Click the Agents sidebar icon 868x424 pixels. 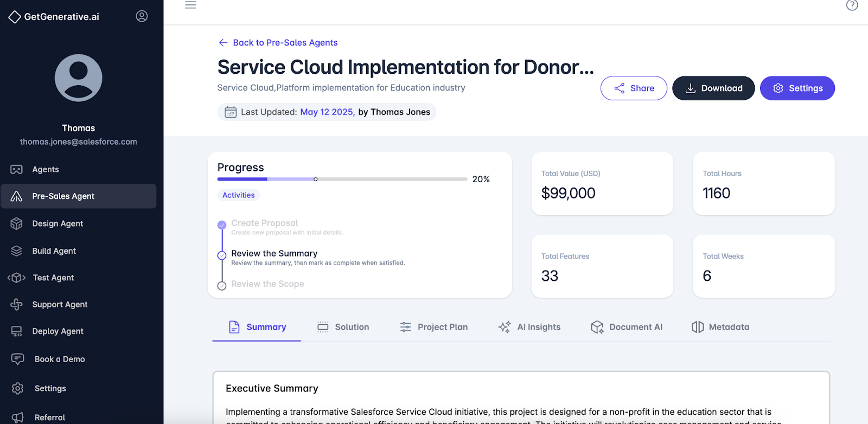click(17, 170)
